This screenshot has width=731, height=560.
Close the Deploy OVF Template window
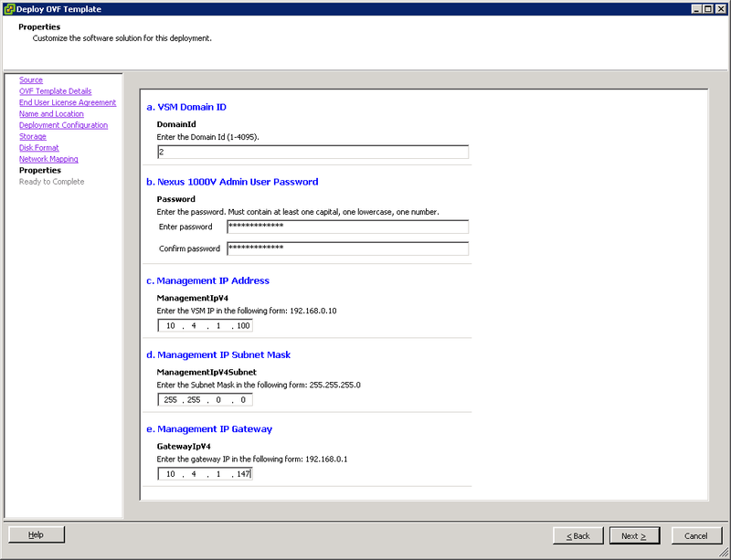pyautogui.click(x=721, y=9)
